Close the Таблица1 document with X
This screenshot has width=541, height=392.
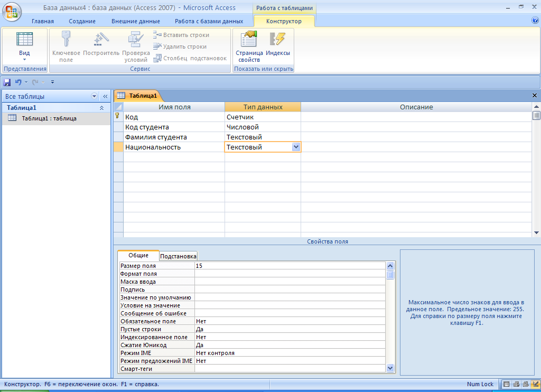[x=535, y=96]
